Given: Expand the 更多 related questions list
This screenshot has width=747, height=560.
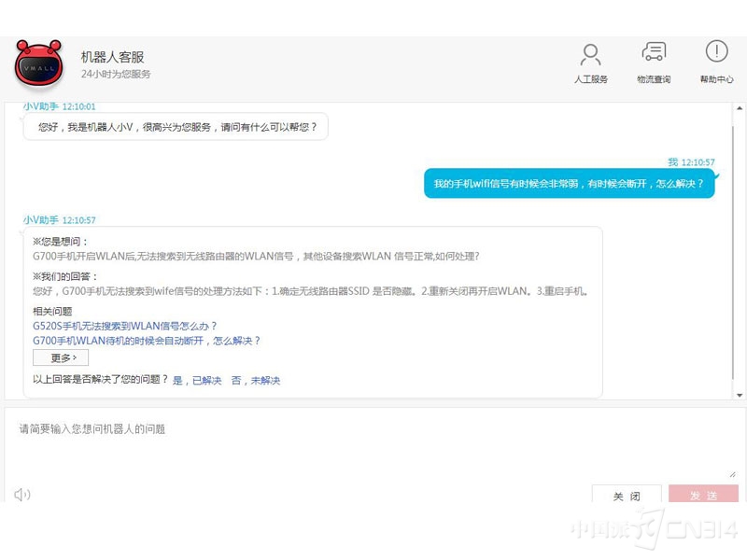Looking at the screenshot, I should [59, 357].
